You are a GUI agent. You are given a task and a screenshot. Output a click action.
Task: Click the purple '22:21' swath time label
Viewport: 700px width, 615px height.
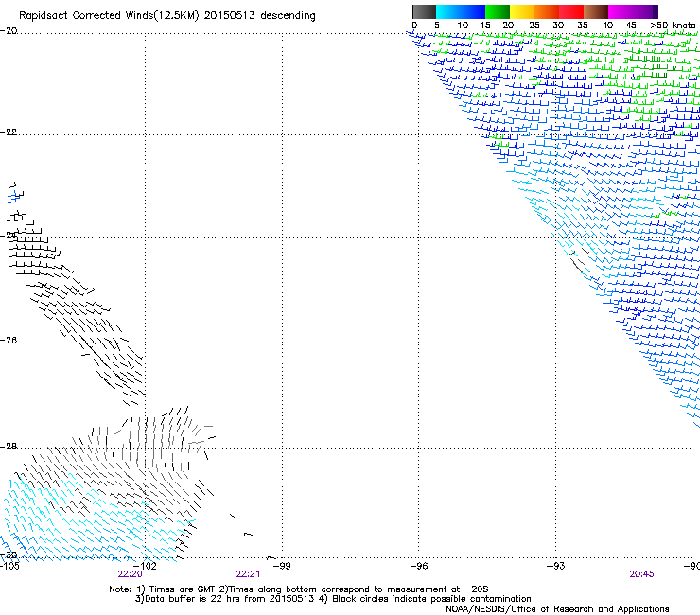pos(248,574)
